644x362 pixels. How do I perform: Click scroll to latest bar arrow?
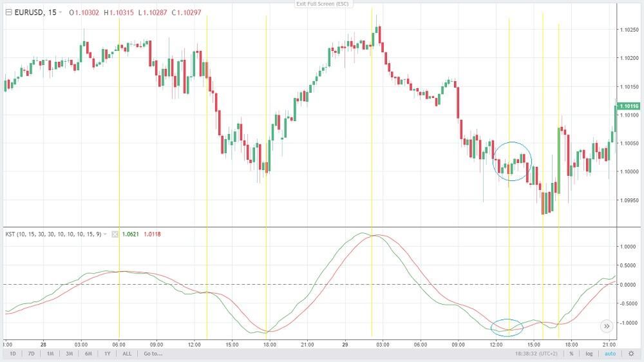[606, 326]
